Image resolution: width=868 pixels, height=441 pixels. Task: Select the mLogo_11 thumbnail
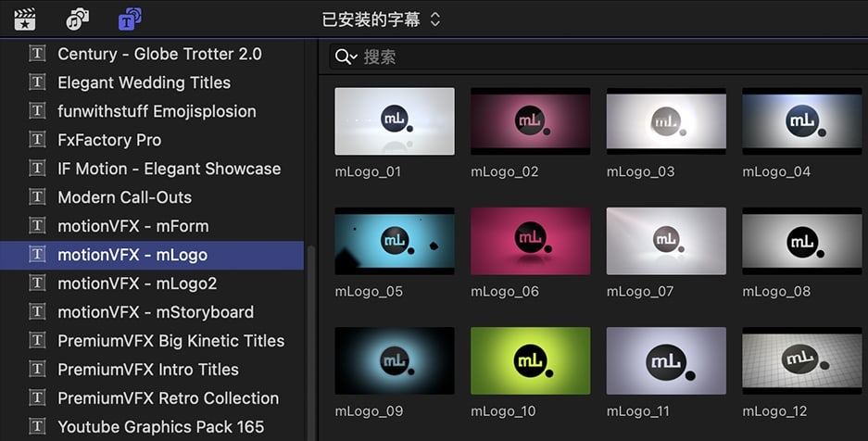[x=666, y=360]
